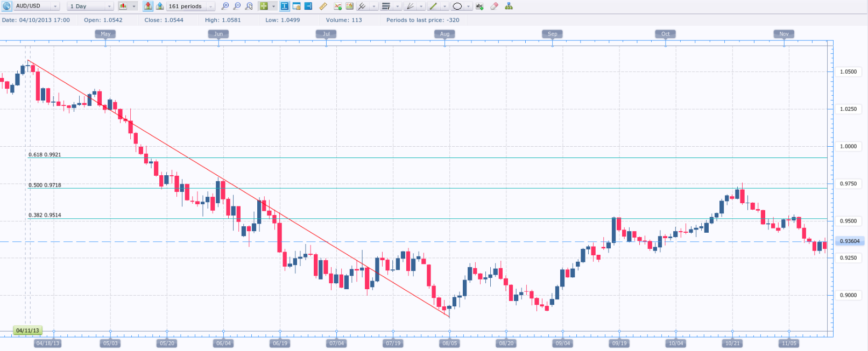Click the zoom in magnifier icon

pos(225,6)
